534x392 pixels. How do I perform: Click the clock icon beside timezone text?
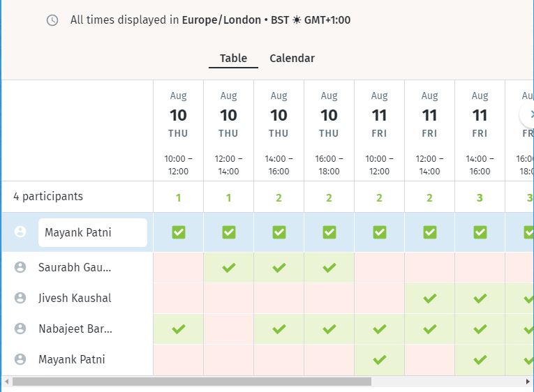point(52,20)
